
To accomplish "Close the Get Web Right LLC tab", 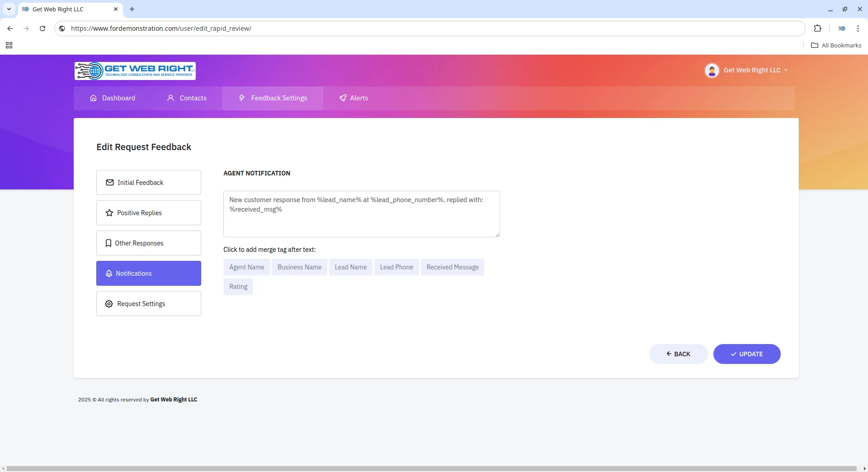I will pyautogui.click(x=116, y=9).
